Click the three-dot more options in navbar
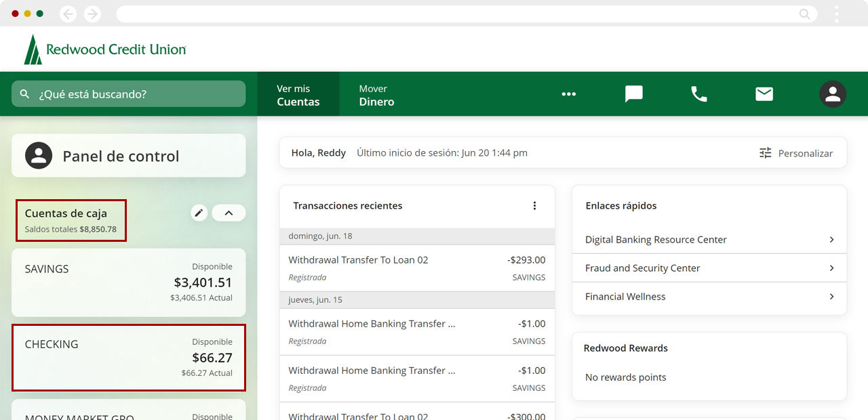This screenshot has height=420, width=868. point(568,94)
